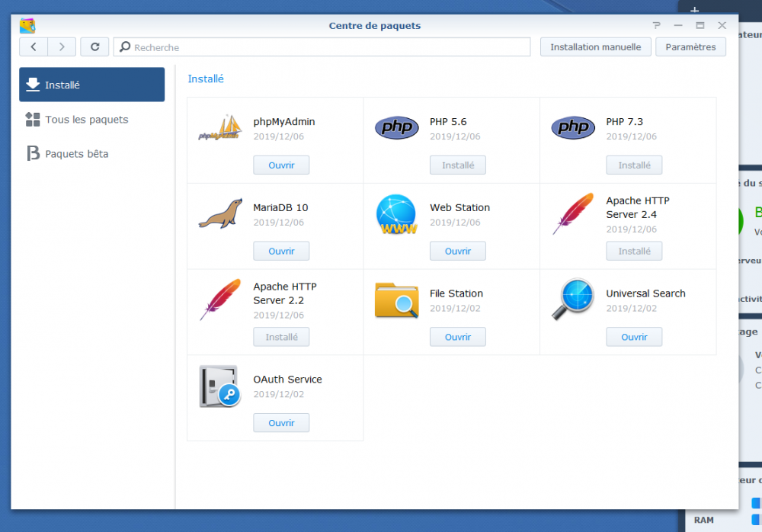Screen dimensions: 762x532
Task: Click the Web Station package name
Action: 459,207
